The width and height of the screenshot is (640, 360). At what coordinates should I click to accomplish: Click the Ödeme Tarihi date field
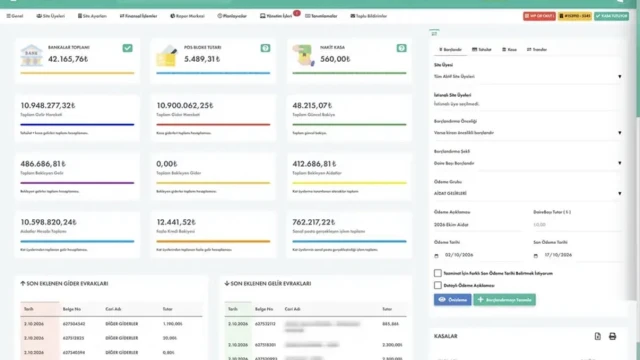[x=478, y=255]
